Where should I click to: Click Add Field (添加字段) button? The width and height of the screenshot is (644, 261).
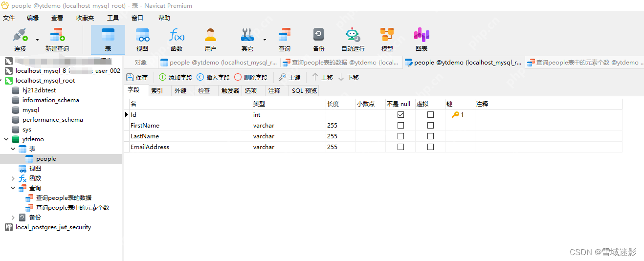point(176,77)
